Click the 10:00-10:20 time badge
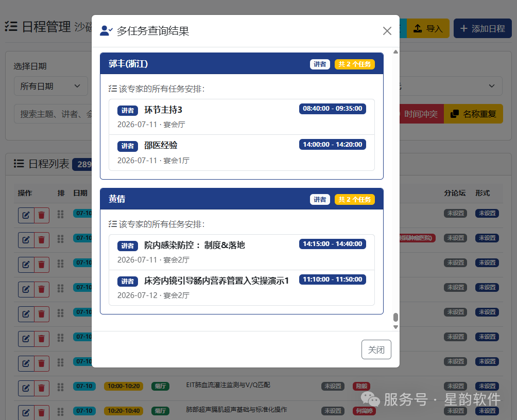This screenshot has width=517, height=420. click(124, 386)
